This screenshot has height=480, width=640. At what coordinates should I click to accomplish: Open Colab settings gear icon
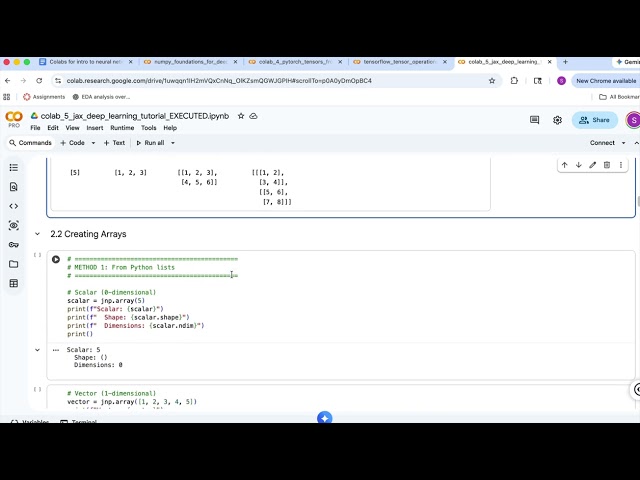pos(557,120)
